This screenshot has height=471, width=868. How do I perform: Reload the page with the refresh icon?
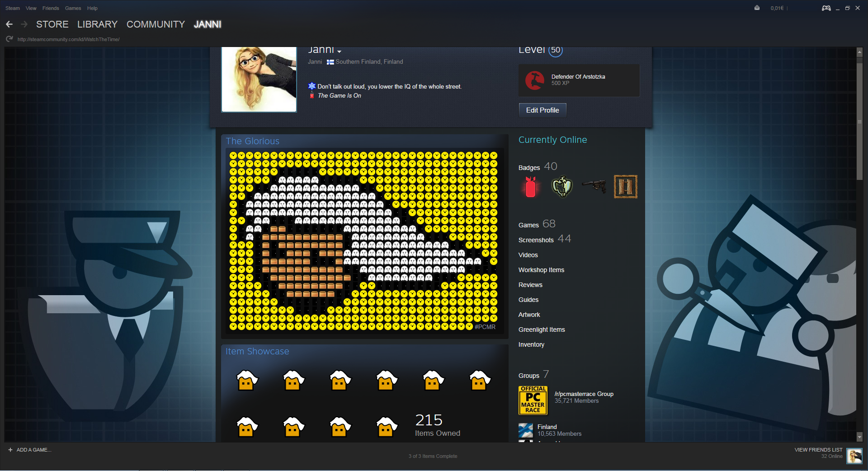coord(9,39)
